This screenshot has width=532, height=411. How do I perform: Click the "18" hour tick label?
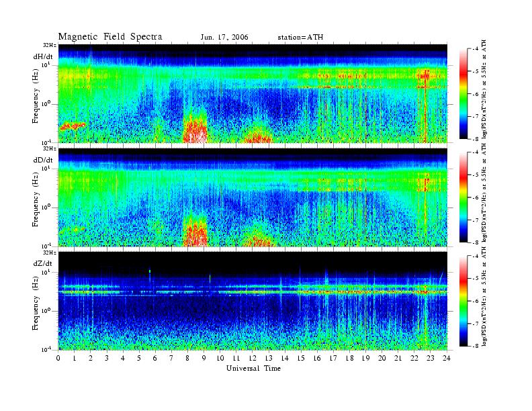click(x=350, y=358)
